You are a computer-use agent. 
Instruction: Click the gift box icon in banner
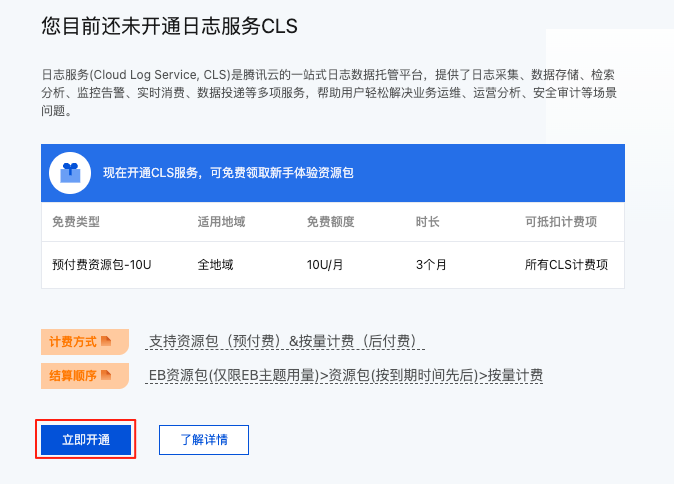click(69, 173)
